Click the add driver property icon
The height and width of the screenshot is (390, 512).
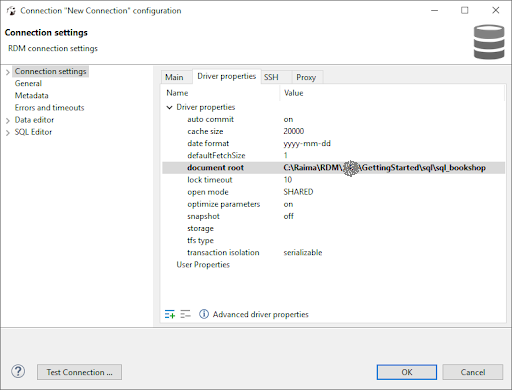coord(170,314)
